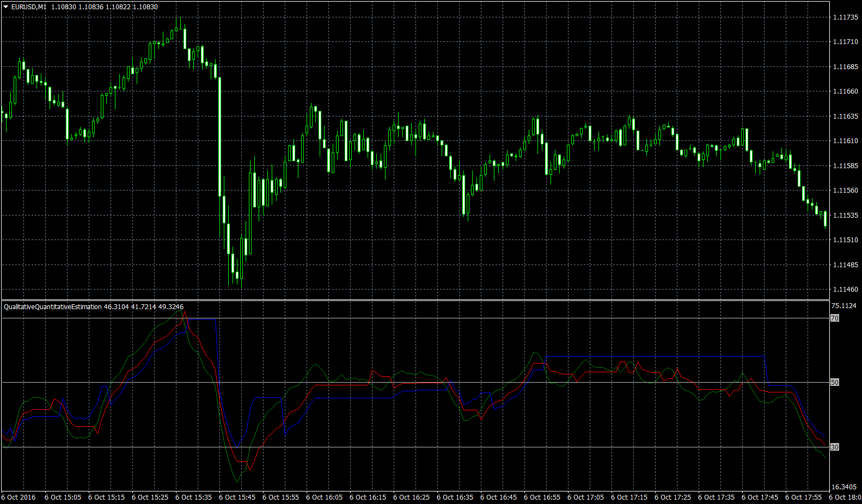Click the 6 Oct 17:55 time label
This screenshot has height=504, width=862.
(804, 497)
